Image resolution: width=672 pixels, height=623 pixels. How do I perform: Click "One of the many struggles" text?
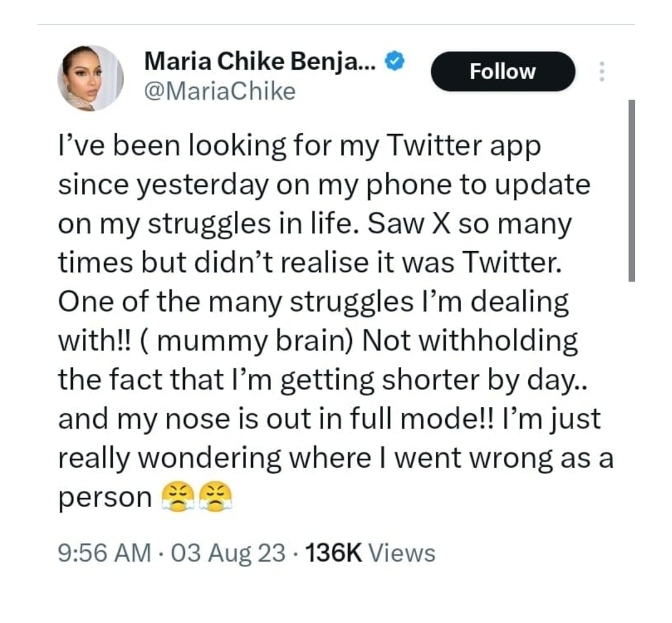tap(235, 302)
